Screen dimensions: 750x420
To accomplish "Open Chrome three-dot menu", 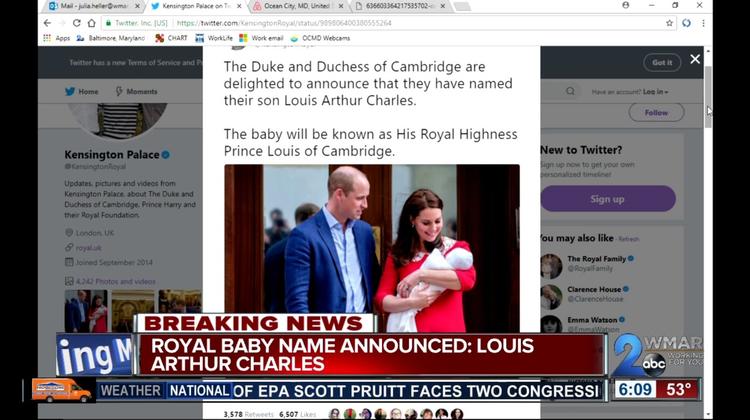I will 703,23.
